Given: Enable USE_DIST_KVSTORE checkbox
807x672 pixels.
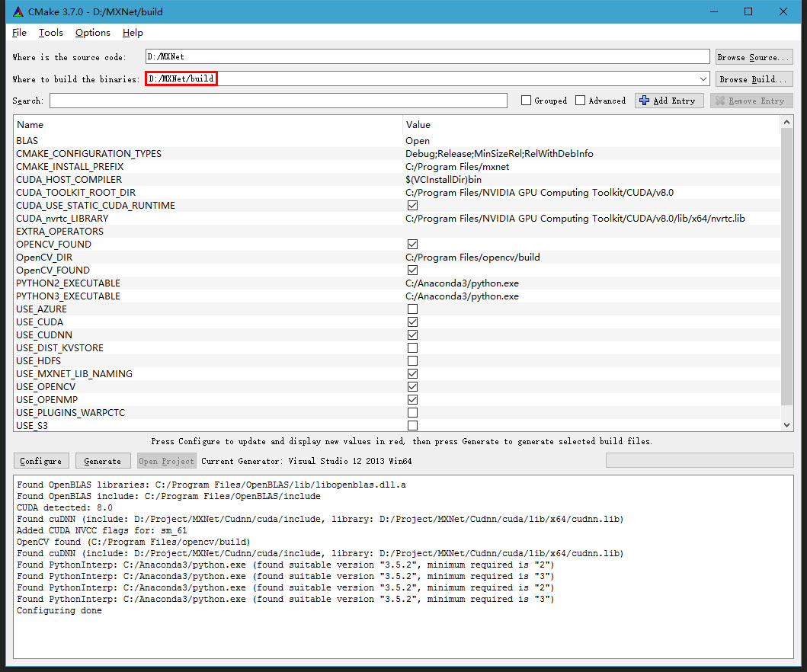Looking at the screenshot, I should [x=412, y=348].
